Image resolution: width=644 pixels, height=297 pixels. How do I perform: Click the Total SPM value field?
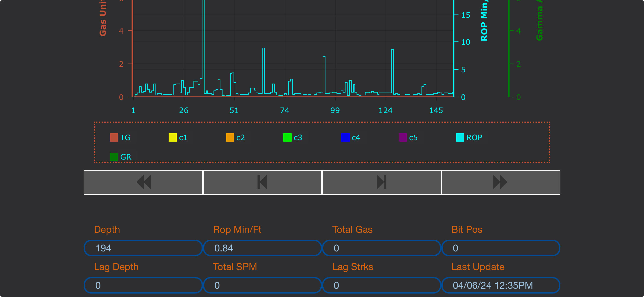(x=262, y=285)
